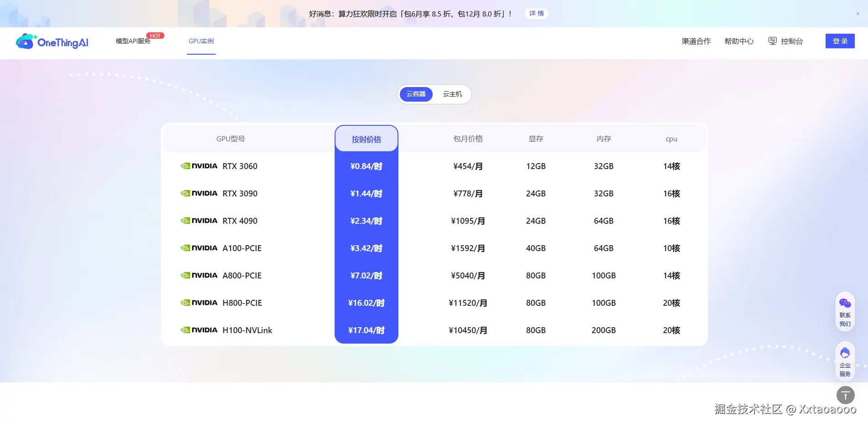
Task: Click the OneThingAI logo
Action: coord(52,41)
